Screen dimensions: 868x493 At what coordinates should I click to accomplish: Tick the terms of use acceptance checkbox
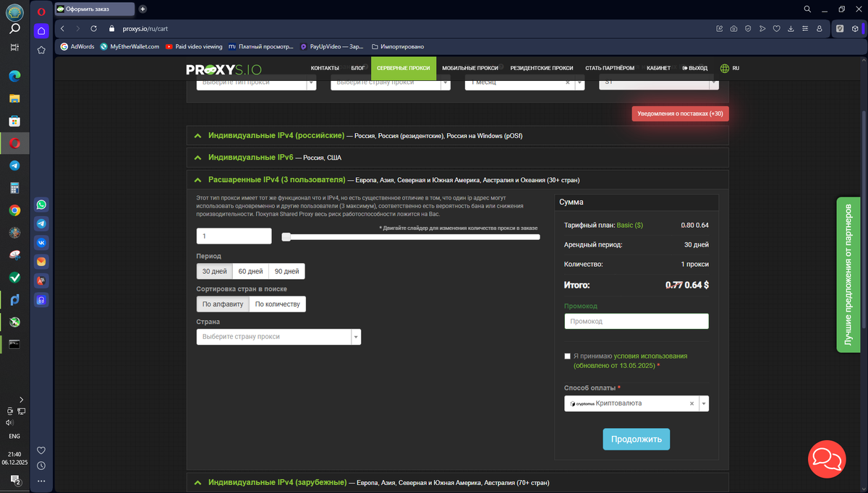coord(568,356)
